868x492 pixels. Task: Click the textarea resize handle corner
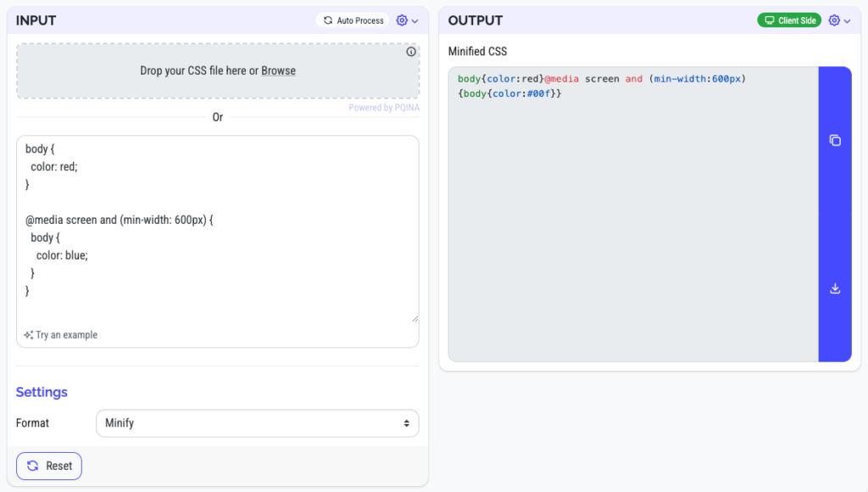click(x=415, y=318)
